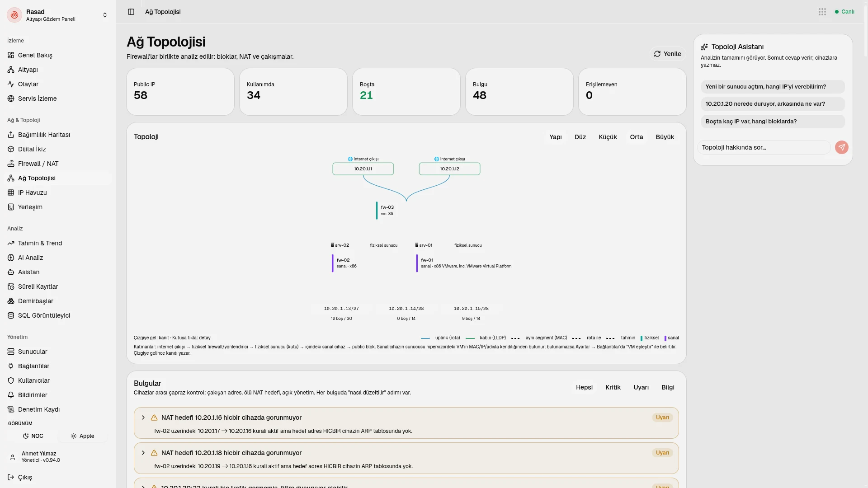Open Olaylar page
868x488 pixels.
(58, 84)
